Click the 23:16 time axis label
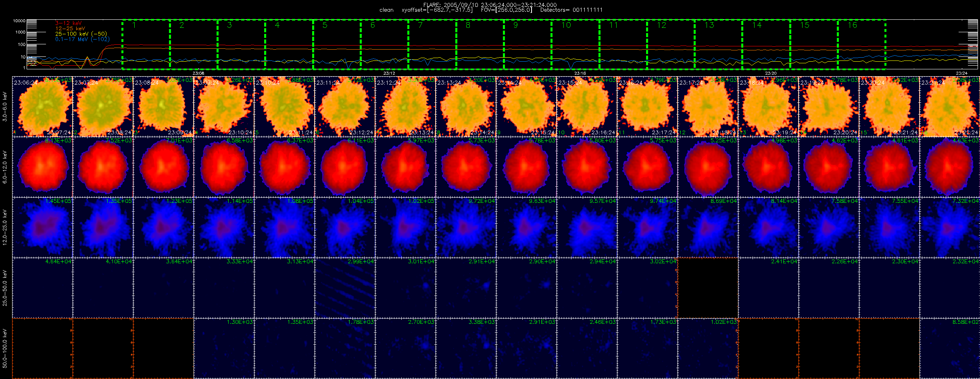The image size is (980, 379). point(580,73)
